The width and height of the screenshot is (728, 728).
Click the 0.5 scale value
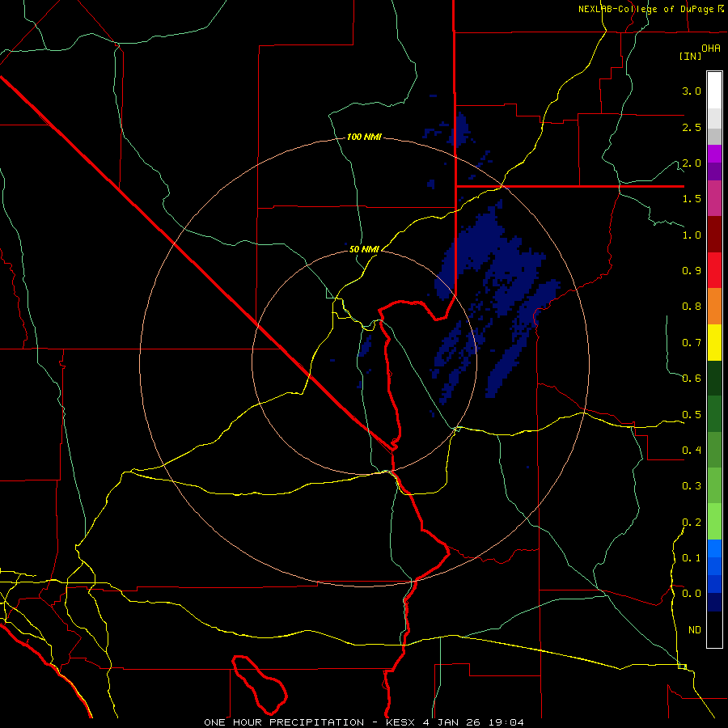(692, 415)
